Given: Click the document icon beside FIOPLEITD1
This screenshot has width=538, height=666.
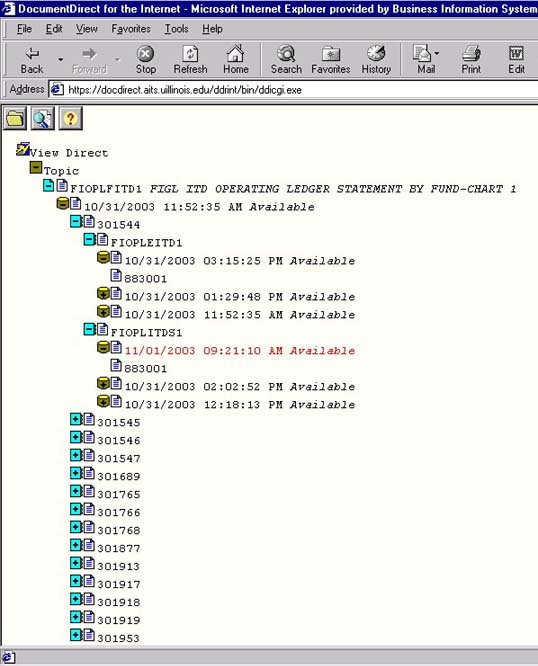Looking at the screenshot, I should 102,239.
